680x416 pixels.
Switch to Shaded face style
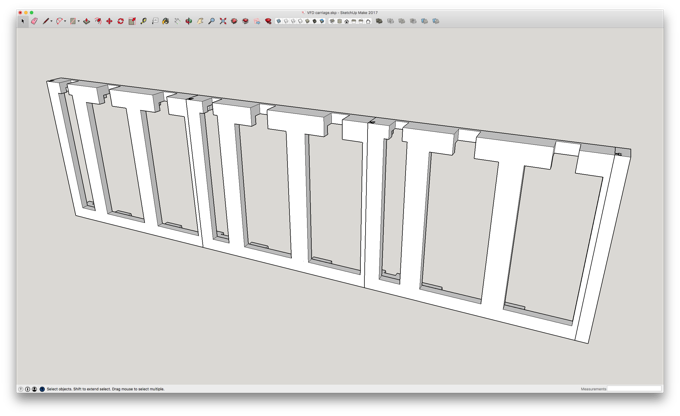pos(307,21)
